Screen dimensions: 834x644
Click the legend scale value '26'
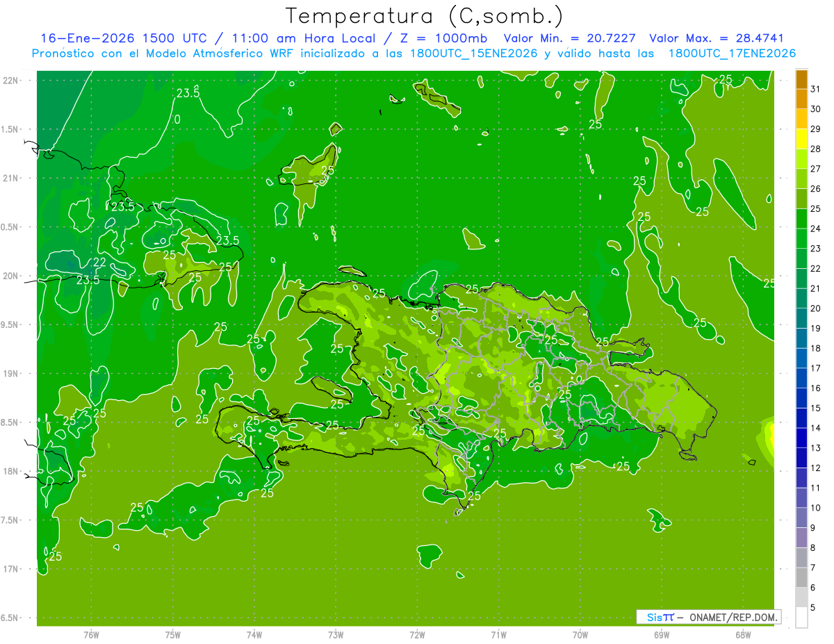816,189
